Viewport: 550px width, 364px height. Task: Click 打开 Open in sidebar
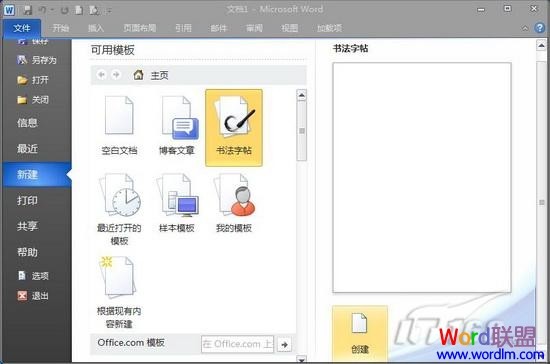(33, 80)
